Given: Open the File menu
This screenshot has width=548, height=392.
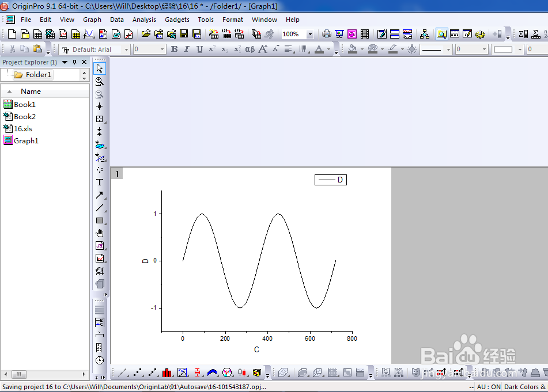Looking at the screenshot, I should pyautogui.click(x=26, y=20).
